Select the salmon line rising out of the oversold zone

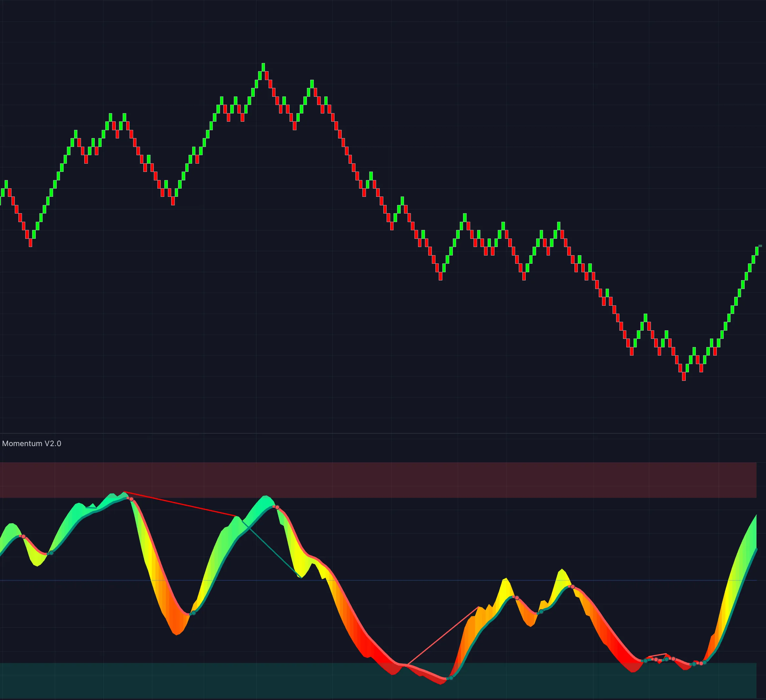(443, 636)
